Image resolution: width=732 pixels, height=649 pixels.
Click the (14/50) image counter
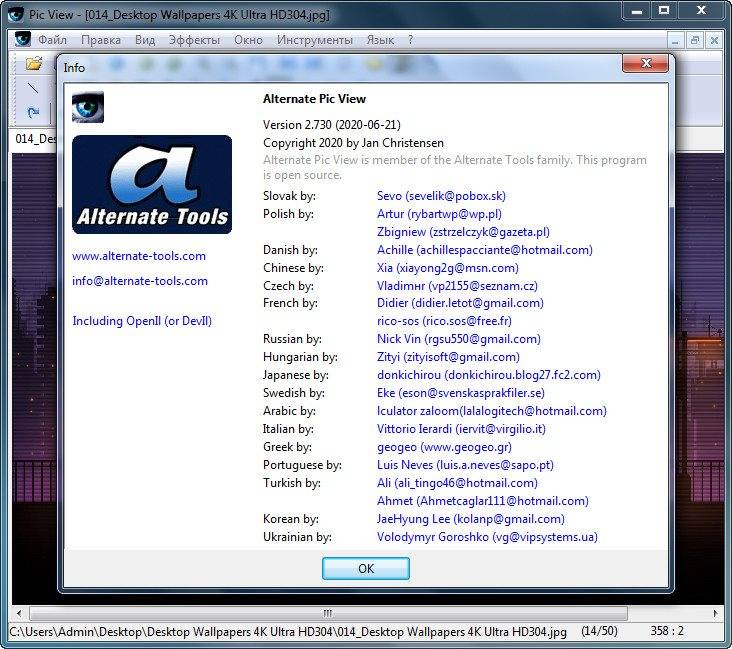pyautogui.click(x=599, y=631)
